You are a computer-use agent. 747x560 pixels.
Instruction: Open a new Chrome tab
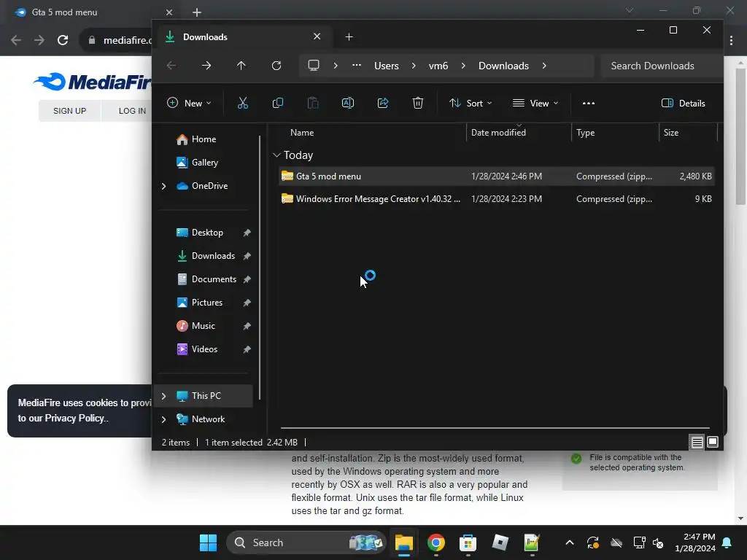coord(197,12)
